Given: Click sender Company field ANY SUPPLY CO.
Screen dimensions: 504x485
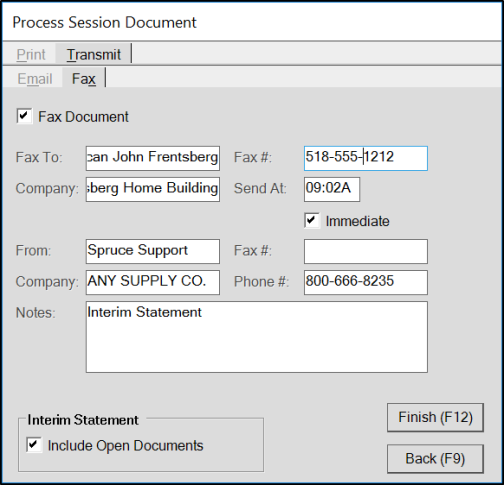Looking at the screenshot, I should point(153,282).
